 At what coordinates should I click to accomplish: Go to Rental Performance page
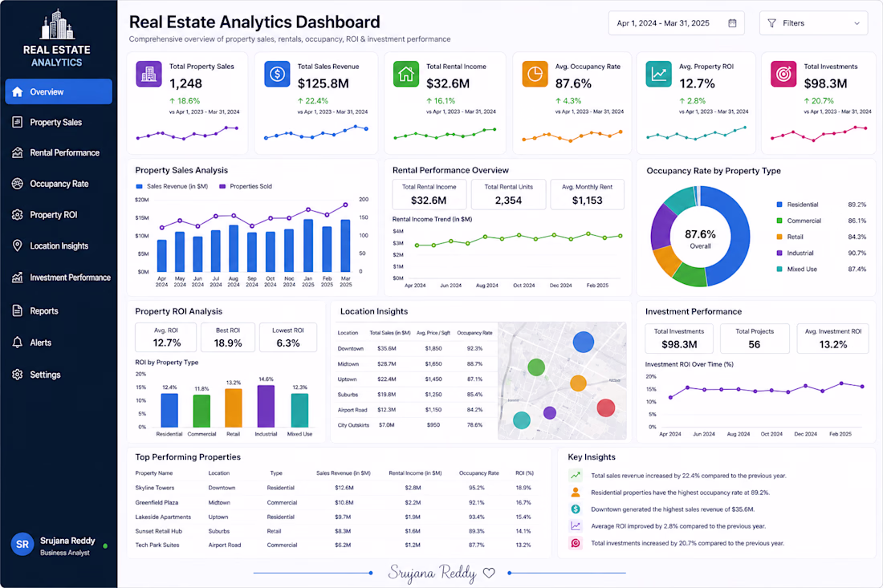[64, 152]
